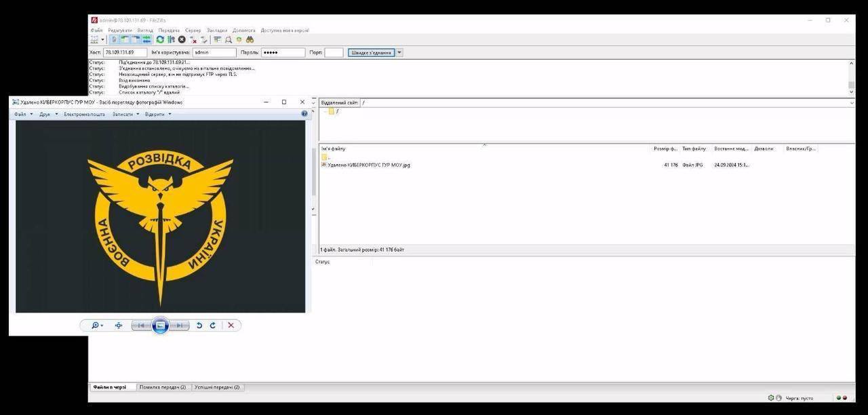The width and height of the screenshot is (868, 415).
Task: Rotate the photo counterclockwise
Action: (199, 325)
